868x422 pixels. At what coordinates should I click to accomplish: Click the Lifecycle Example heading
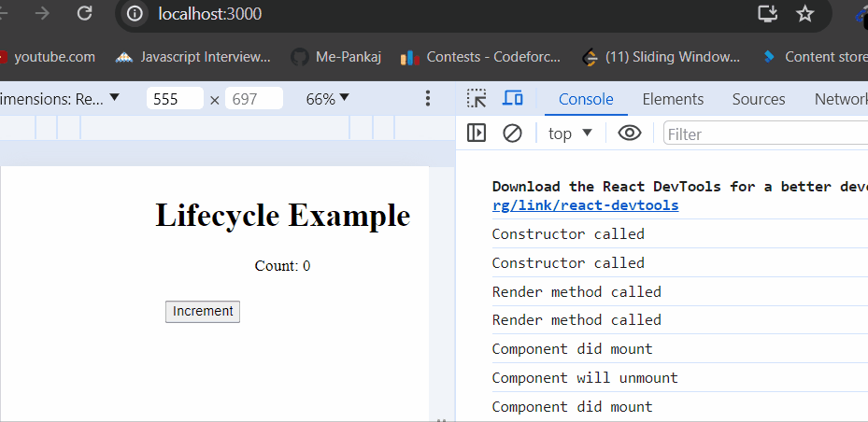283,215
